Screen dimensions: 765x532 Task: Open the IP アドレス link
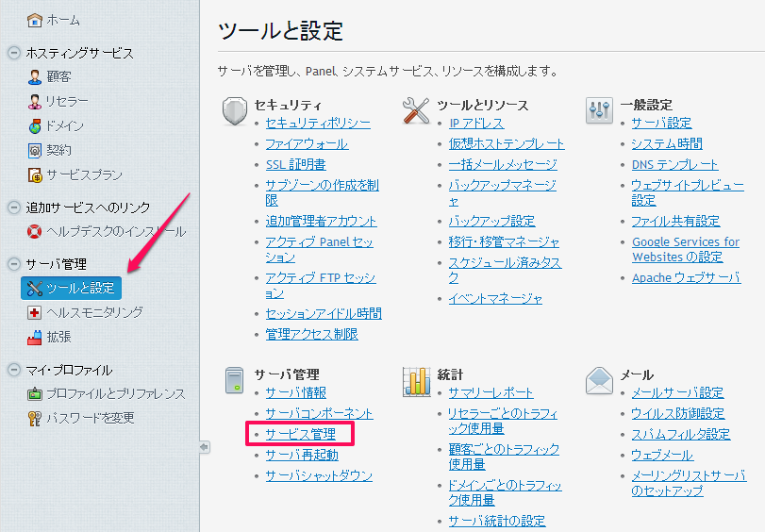[x=476, y=123]
